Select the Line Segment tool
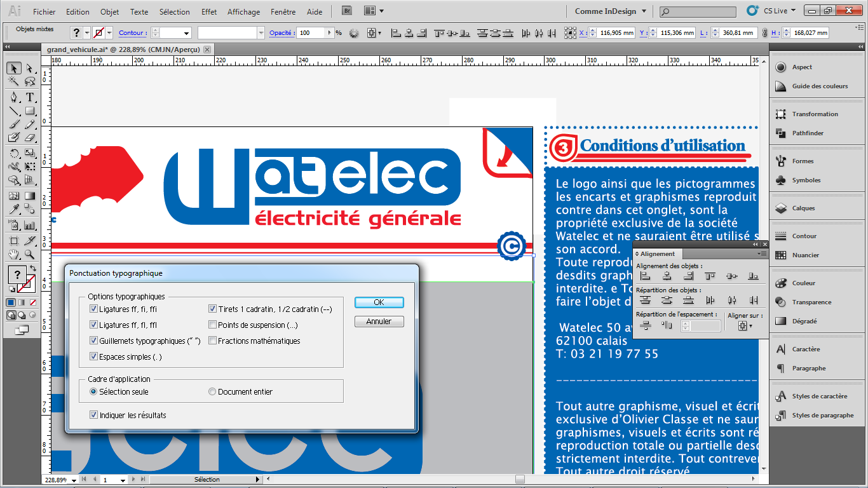Viewport: 868px width, 488px height. pyautogui.click(x=13, y=111)
